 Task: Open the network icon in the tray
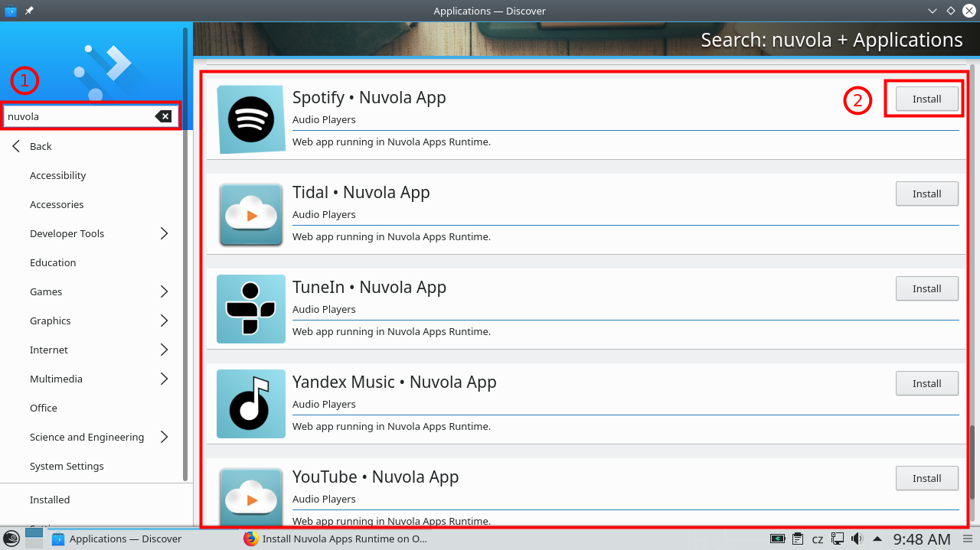tap(838, 539)
